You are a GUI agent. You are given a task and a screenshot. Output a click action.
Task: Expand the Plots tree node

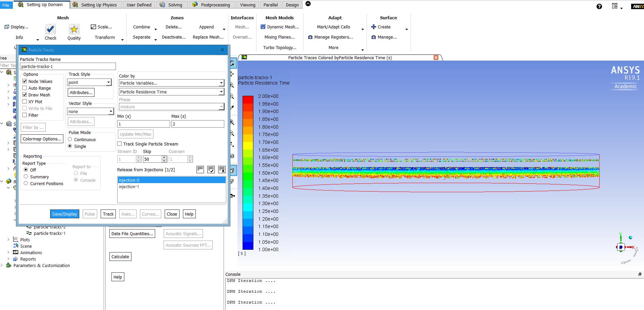click(x=8, y=240)
